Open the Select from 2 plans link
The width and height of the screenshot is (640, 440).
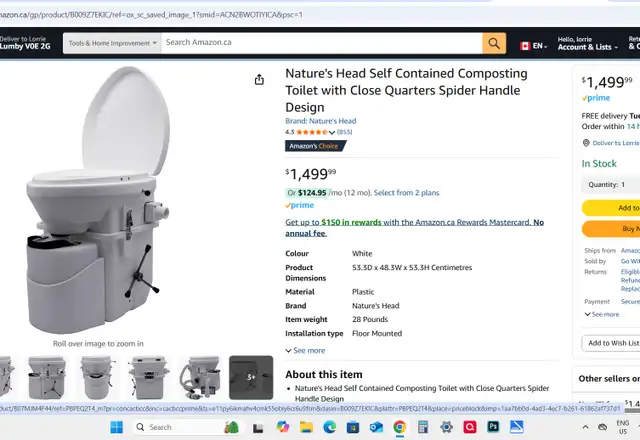[407, 193]
